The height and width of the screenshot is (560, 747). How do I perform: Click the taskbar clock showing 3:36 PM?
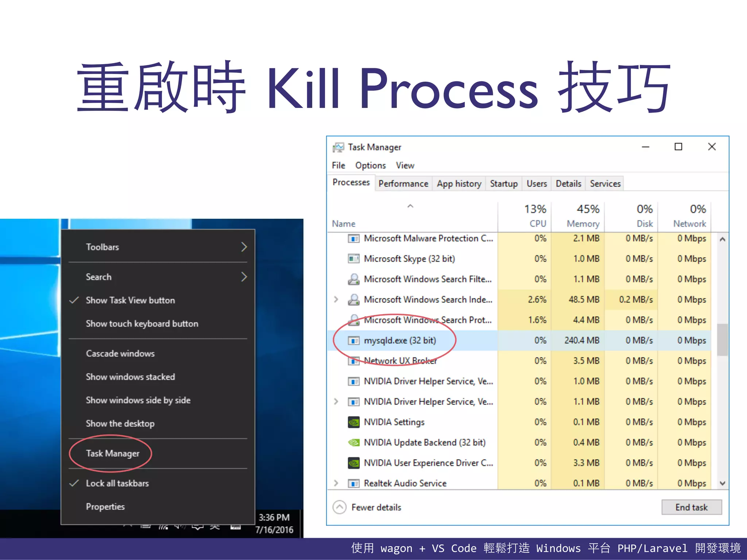click(274, 524)
